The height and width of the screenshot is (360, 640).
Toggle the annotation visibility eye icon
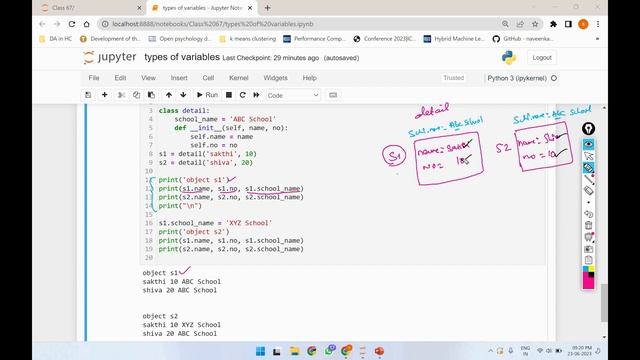click(588, 144)
